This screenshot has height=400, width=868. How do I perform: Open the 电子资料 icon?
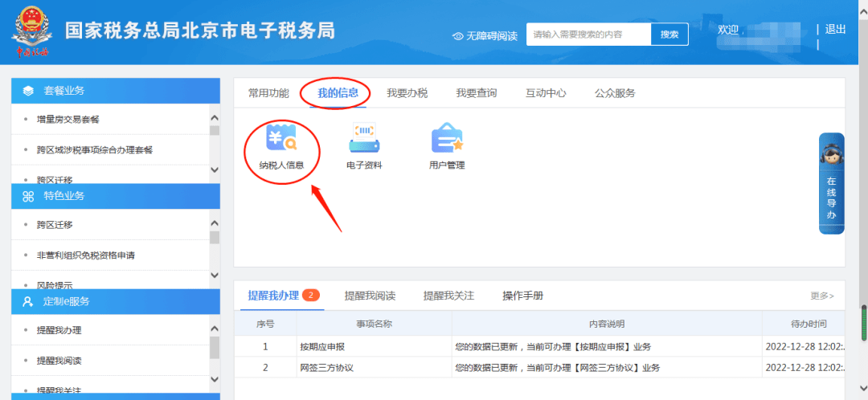coord(364,147)
